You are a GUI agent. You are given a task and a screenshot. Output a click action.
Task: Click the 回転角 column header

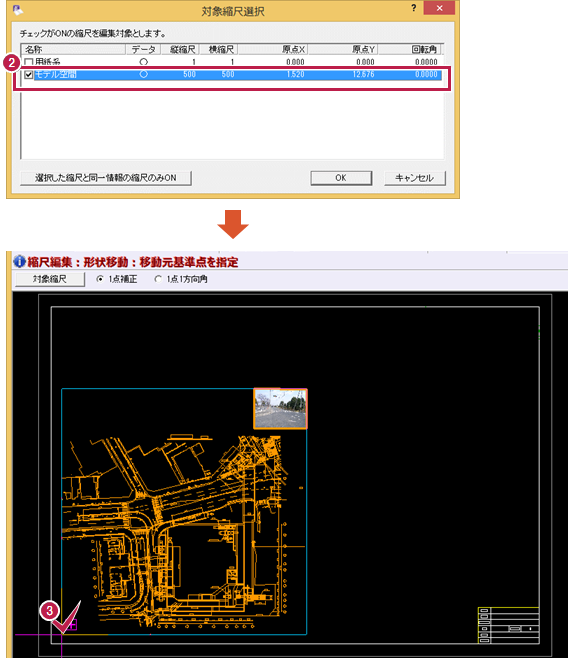point(409,50)
